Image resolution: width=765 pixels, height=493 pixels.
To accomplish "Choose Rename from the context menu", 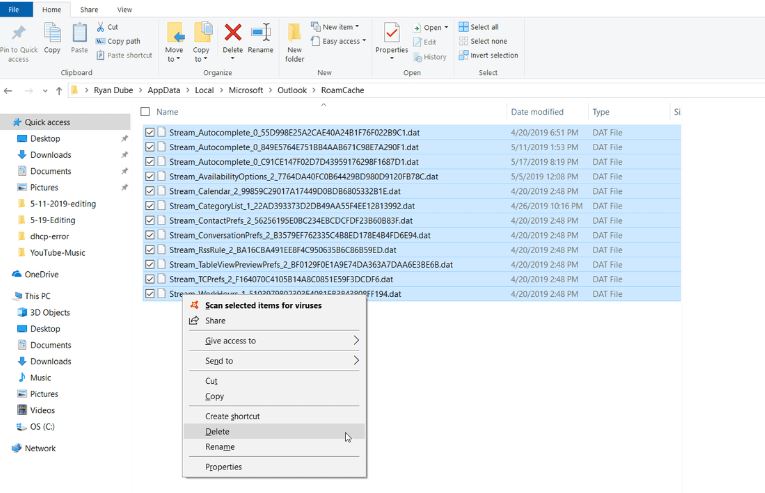I will [x=274, y=447].
